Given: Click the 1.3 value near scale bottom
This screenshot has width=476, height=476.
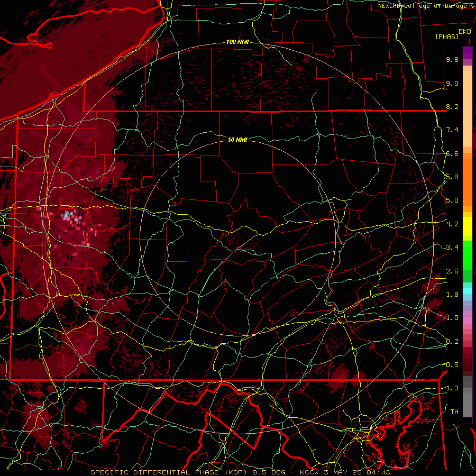Looking at the screenshot, I should [x=451, y=388].
